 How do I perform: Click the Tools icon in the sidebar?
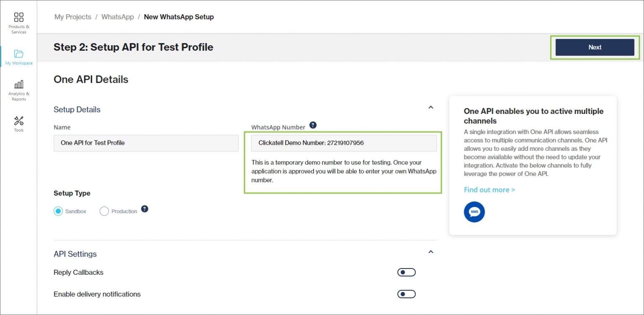click(18, 121)
